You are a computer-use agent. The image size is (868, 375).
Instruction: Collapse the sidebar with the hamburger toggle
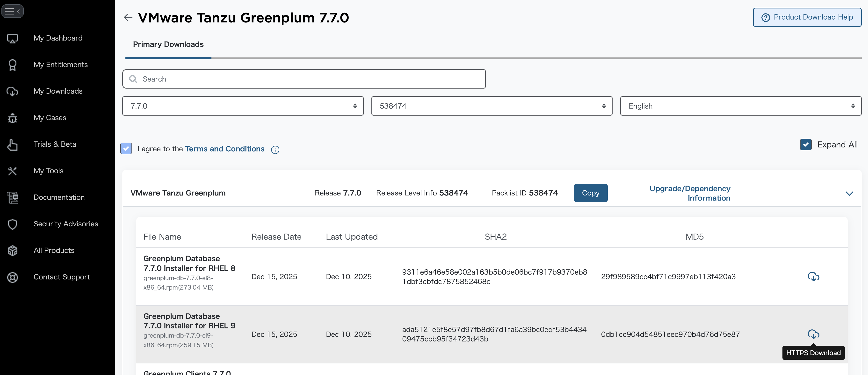[x=13, y=11]
